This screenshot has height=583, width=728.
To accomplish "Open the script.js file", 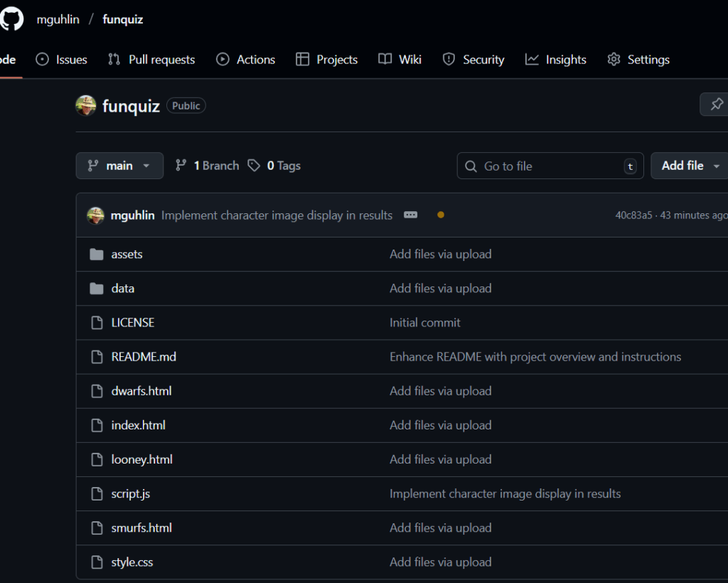I will (x=131, y=493).
